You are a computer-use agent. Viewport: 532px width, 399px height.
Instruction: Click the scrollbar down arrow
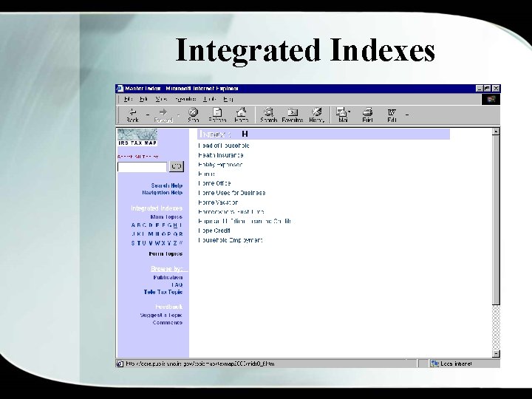(496, 353)
